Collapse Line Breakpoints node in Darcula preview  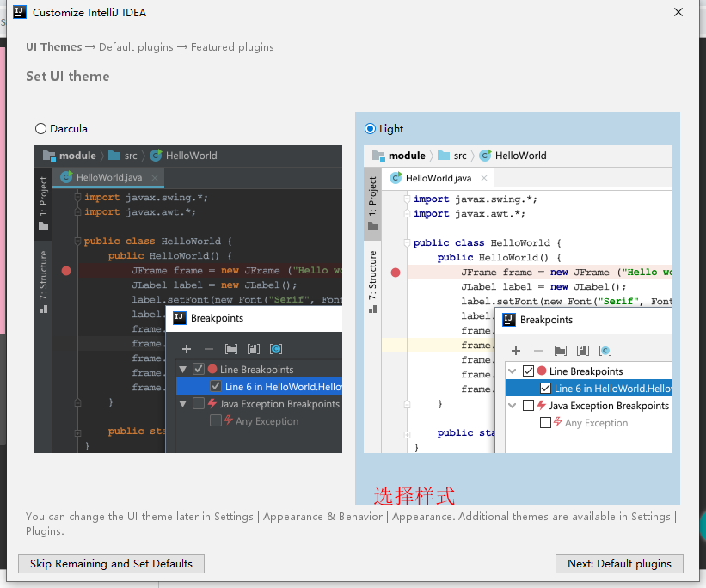point(183,370)
